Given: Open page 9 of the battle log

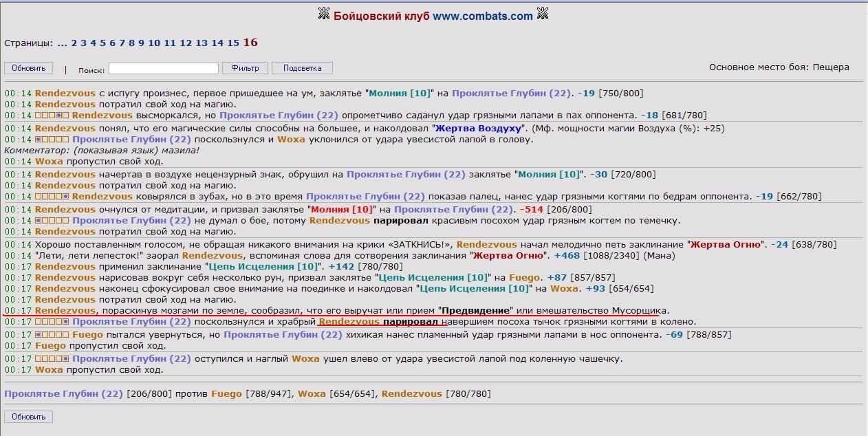Looking at the screenshot, I should coord(141,43).
